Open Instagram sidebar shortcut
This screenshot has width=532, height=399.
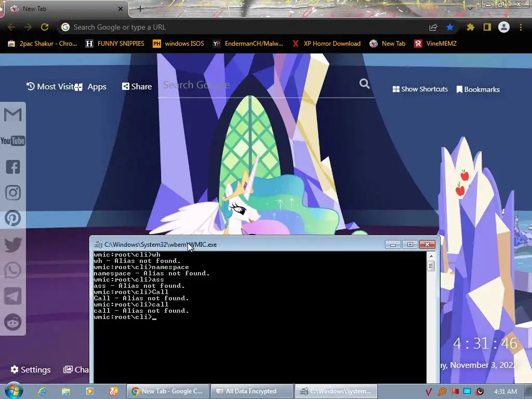click(13, 193)
